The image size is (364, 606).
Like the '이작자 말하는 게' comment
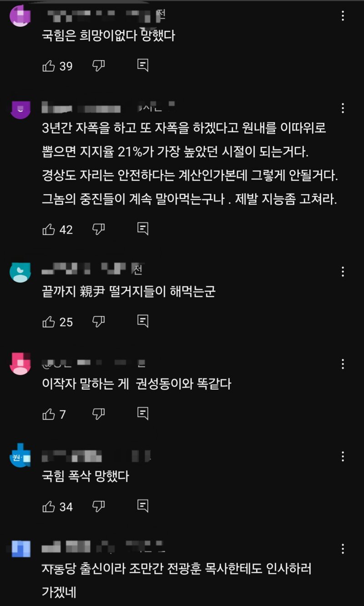(x=49, y=414)
